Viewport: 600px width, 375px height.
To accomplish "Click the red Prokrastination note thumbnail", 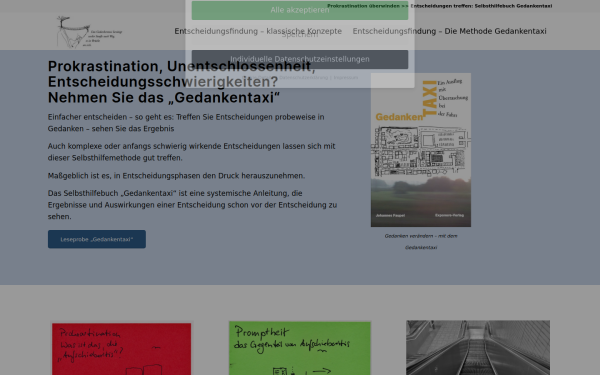I will click(122, 349).
